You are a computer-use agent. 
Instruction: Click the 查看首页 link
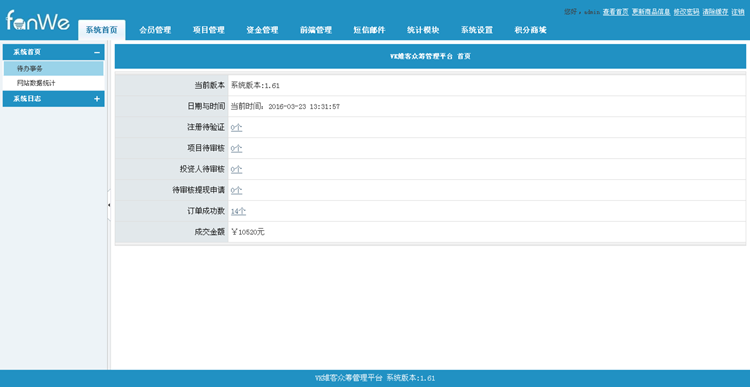pyautogui.click(x=615, y=12)
